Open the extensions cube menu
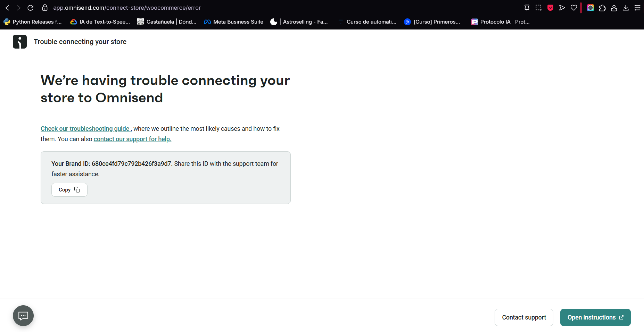The width and height of the screenshot is (644, 332). (x=602, y=8)
